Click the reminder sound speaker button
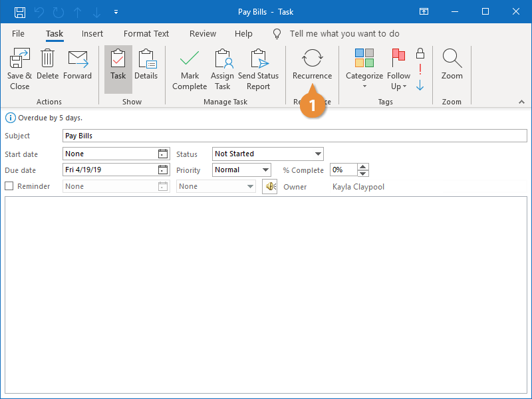Image resolution: width=532 pixels, height=399 pixels. point(269,186)
